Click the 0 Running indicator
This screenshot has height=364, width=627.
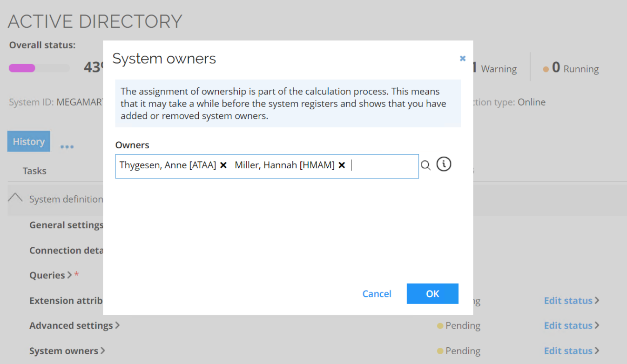(x=571, y=68)
